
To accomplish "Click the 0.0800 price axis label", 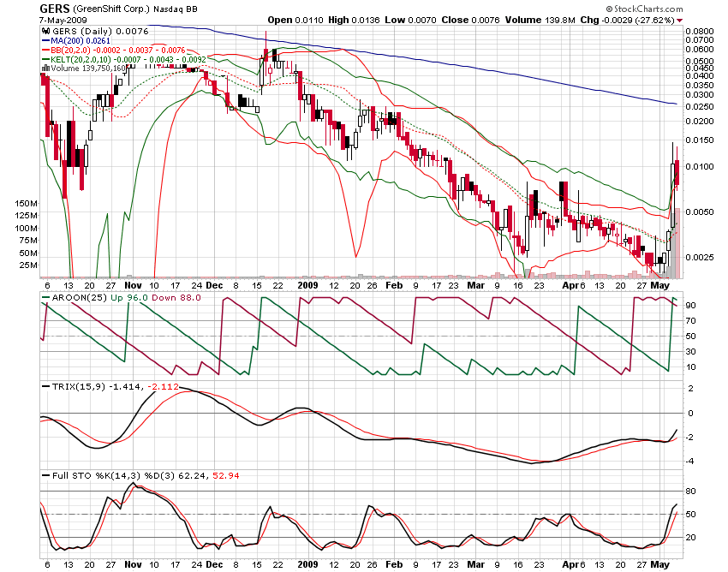I will point(700,31).
